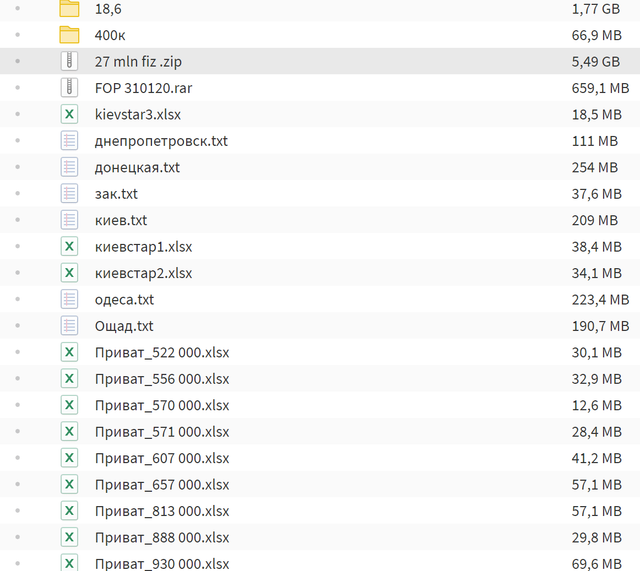Select file name Приват_570 000.xlsx

click(x=162, y=406)
